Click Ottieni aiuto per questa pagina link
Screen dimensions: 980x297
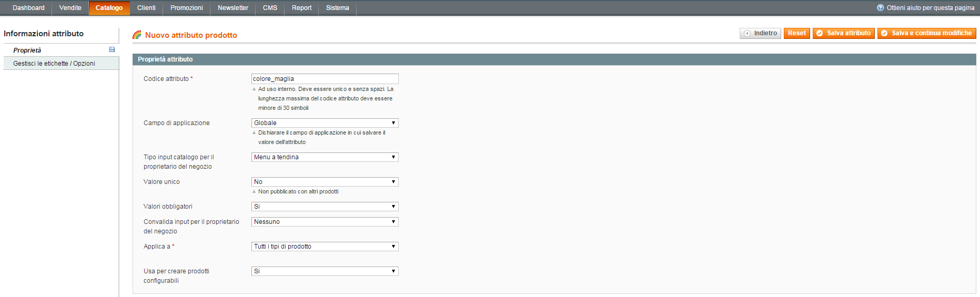(931, 8)
